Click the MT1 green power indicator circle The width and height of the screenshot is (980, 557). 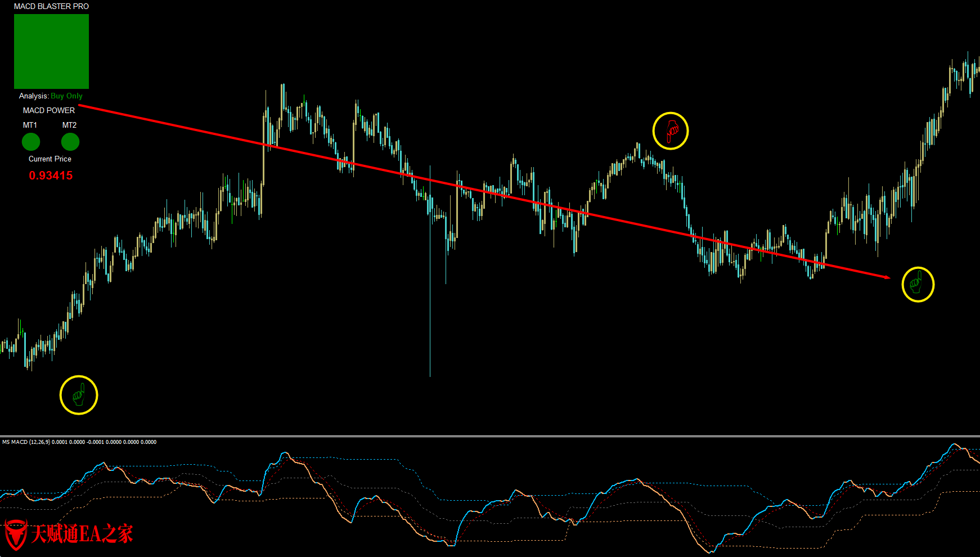pyautogui.click(x=31, y=142)
